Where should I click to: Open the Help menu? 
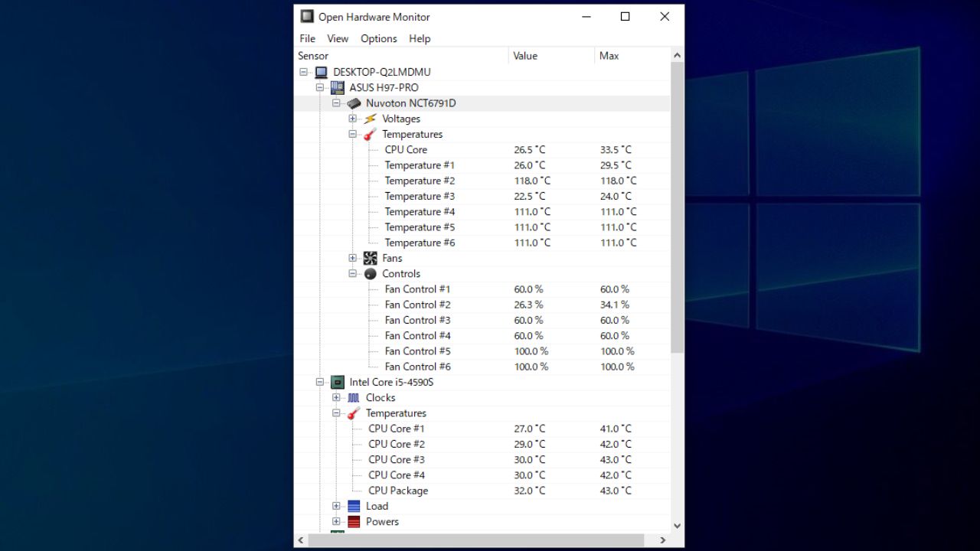click(420, 38)
